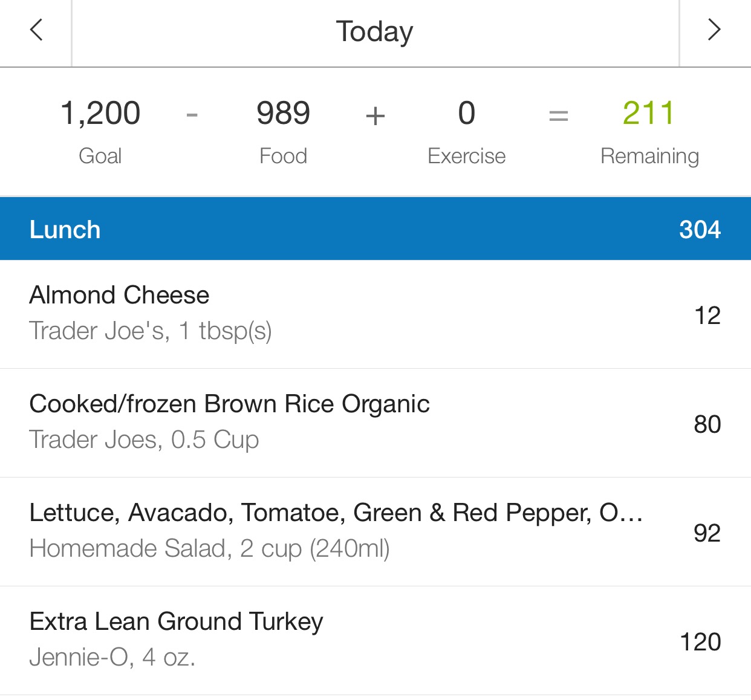
Task: Go to the previous day arrow
Action: 36,30
